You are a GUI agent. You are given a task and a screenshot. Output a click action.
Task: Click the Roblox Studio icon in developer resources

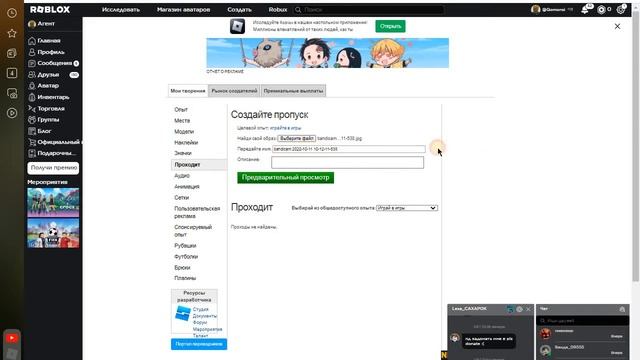coord(183,314)
